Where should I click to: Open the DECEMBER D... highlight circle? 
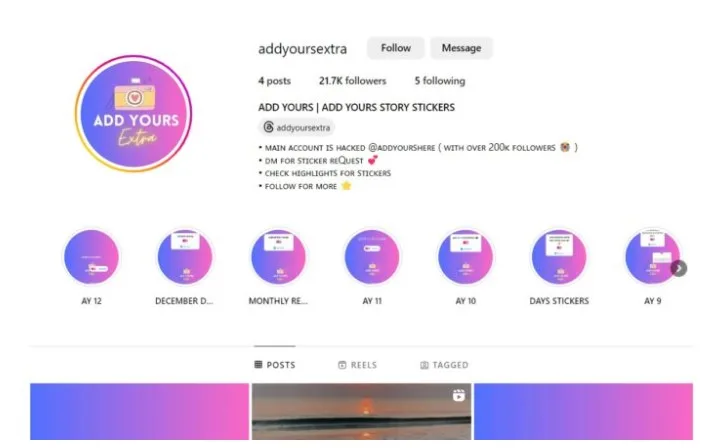point(185,257)
